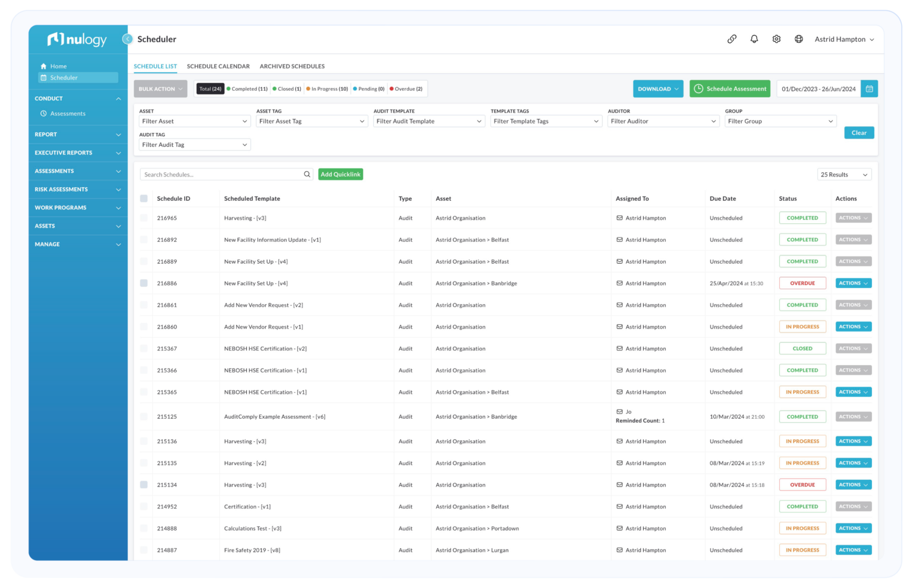Click the Schedule Assessment button
Image resolution: width=913 pixels, height=588 pixels.
pyautogui.click(x=730, y=89)
